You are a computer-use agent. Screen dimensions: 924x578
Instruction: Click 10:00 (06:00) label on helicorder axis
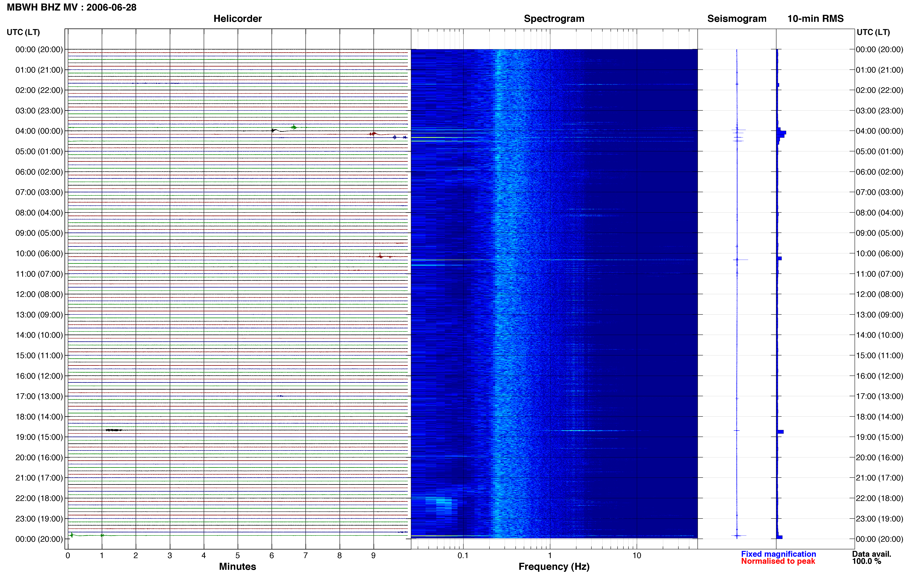coord(39,253)
